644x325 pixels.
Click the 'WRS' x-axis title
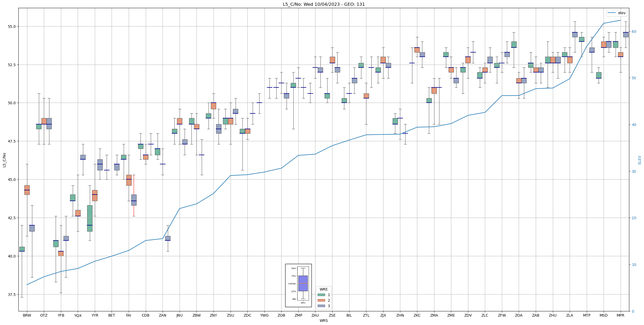click(x=324, y=321)
